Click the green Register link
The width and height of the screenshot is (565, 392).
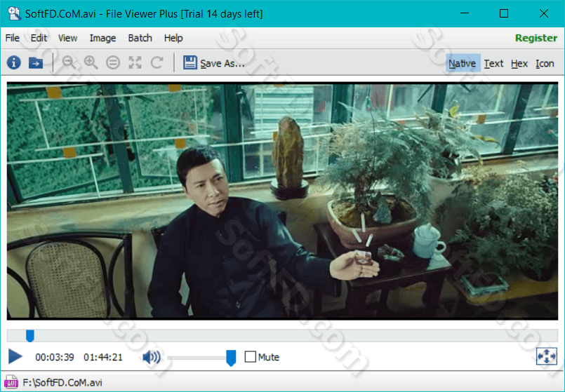536,38
